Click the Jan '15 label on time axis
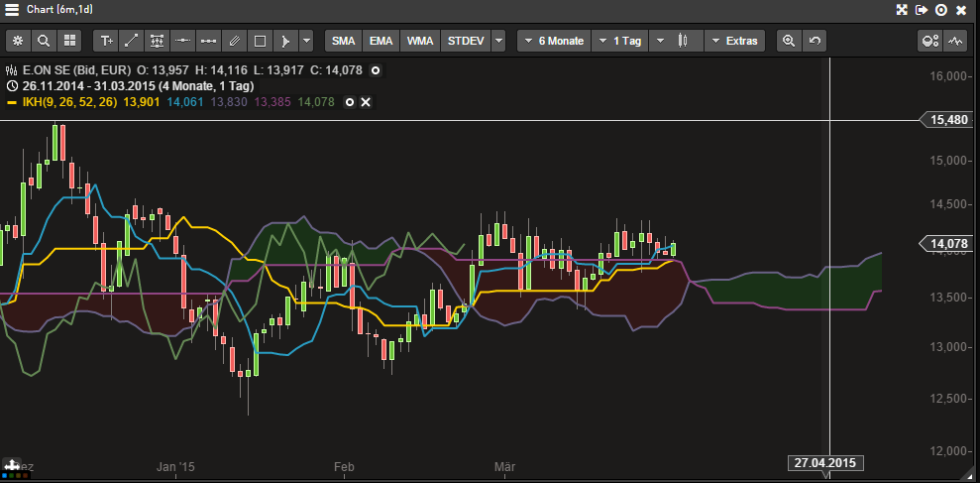Screen dimensions: 980x483 (175, 467)
